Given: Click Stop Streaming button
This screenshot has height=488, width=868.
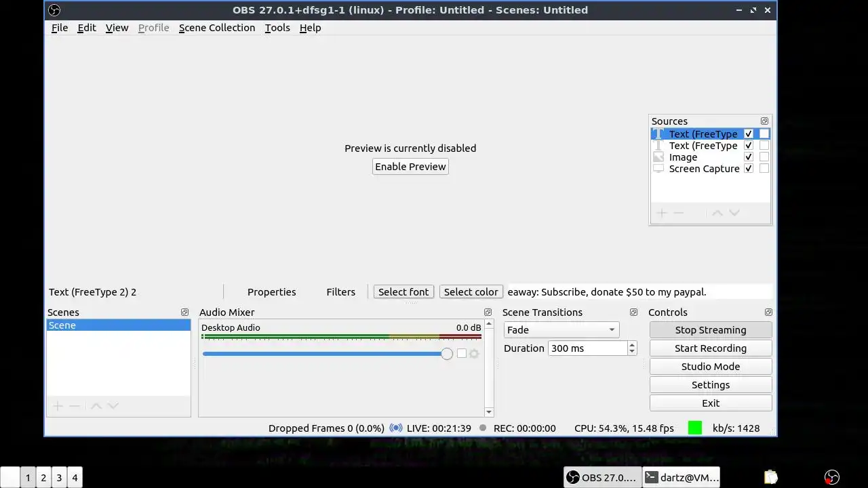Looking at the screenshot, I should click(711, 330).
